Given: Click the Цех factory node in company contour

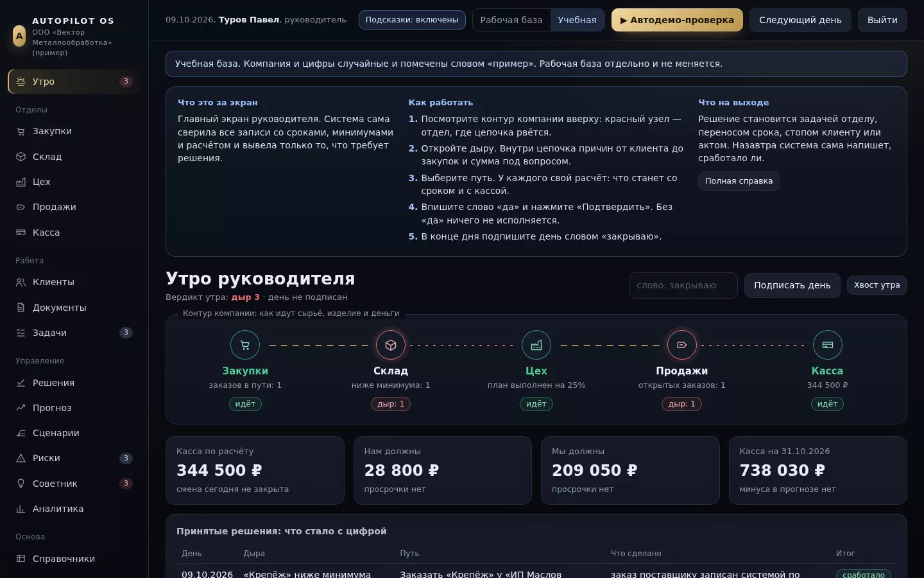Looking at the screenshot, I should coord(536,345).
